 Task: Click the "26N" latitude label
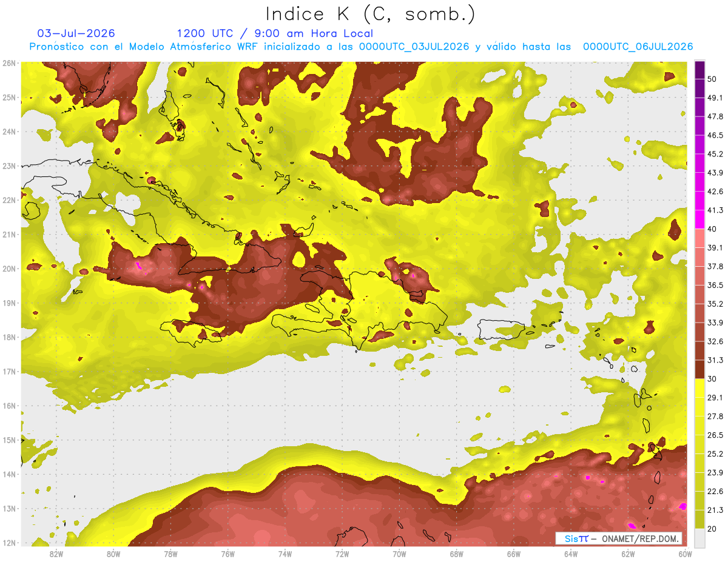click(9, 63)
